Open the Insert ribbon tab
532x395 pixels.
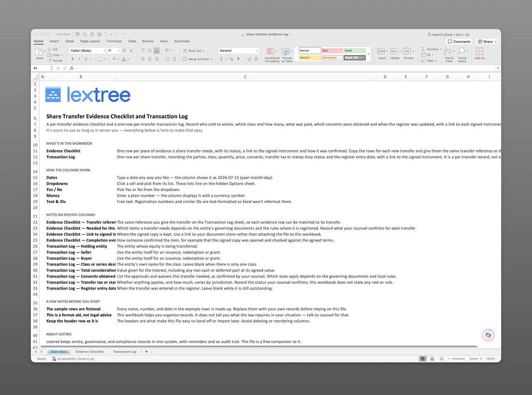54,41
